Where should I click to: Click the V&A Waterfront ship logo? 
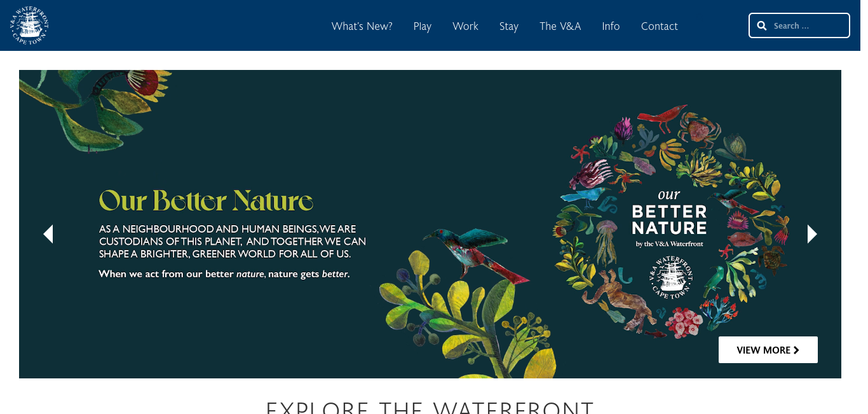(29, 25)
